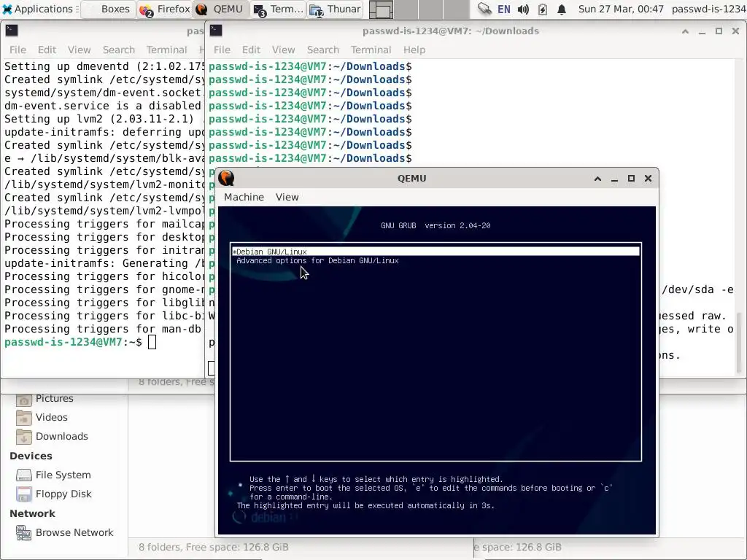Viewport: 747px width, 560px height.
Task: Open the battery power manager icon
Action: point(543,9)
